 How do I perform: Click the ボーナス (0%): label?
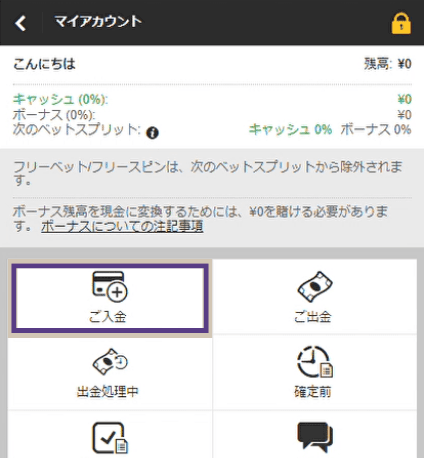point(54,115)
